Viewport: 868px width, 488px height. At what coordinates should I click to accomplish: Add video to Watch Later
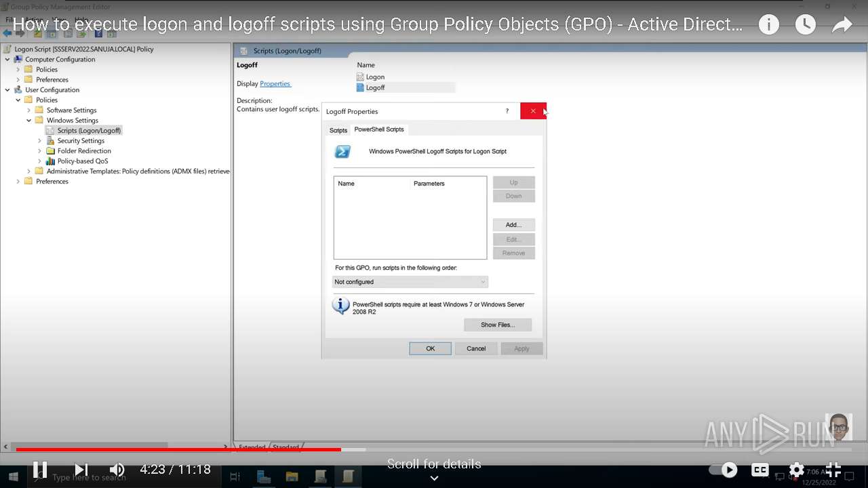click(x=805, y=25)
